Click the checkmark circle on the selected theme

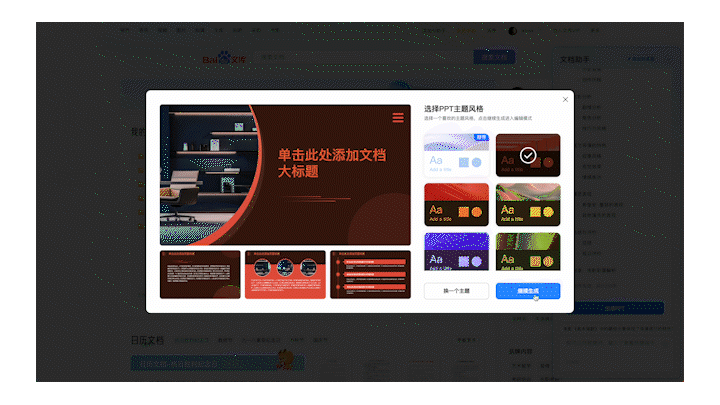click(528, 156)
